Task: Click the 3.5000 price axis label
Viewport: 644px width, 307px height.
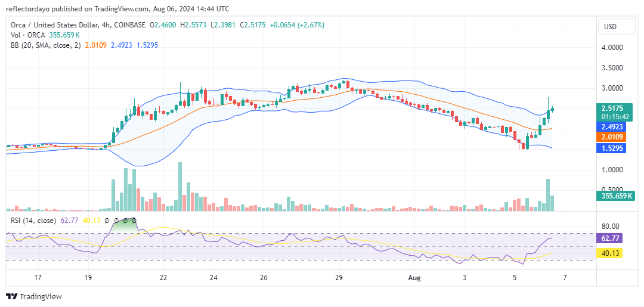Action: click(x=614, y=68)
